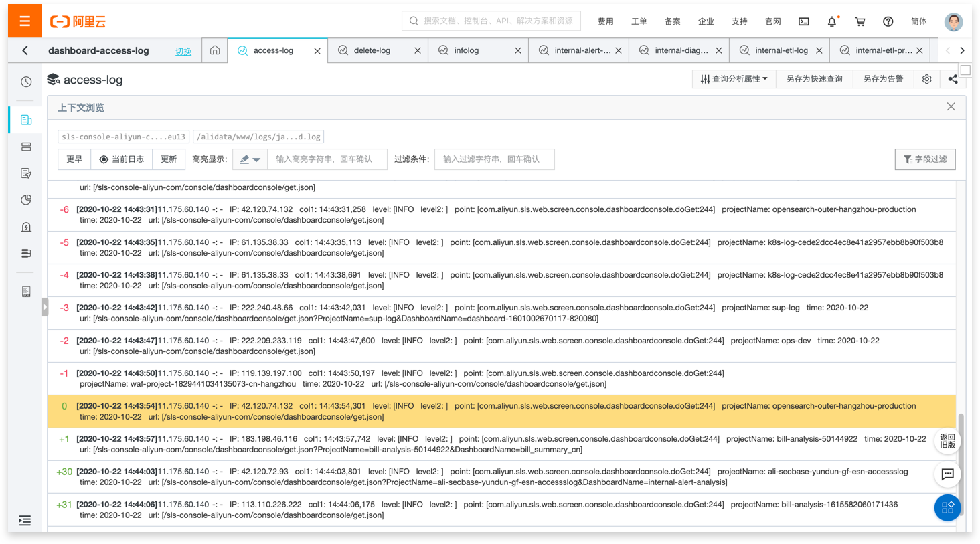Open the Cloud Shell terminal icon
980x544 pixels.
pos(804,21)
